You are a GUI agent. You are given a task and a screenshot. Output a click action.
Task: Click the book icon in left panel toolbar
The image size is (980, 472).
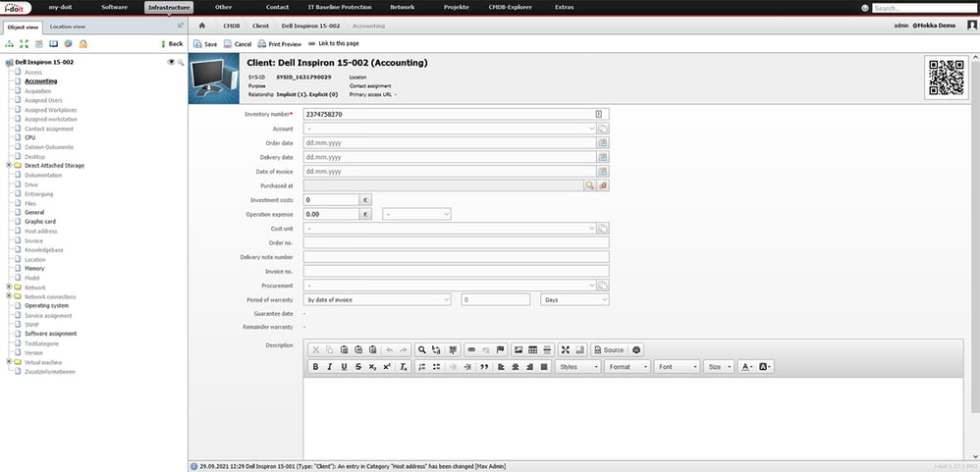coord(54,44)
